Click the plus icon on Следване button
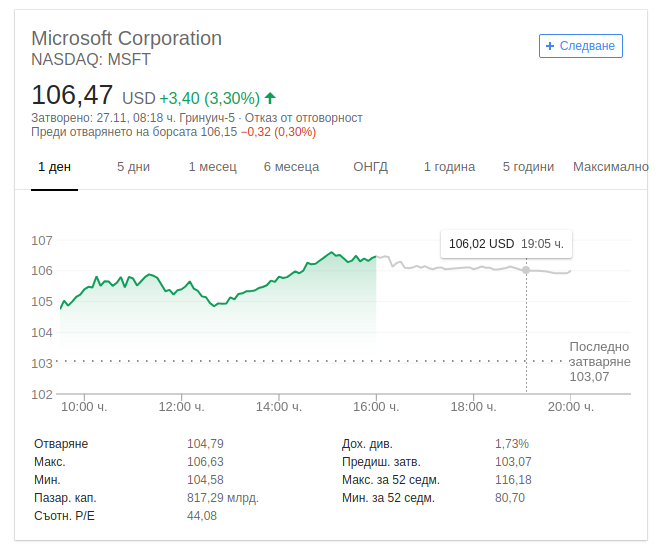The height and width of the screenshot is (551, 659). 550,46
